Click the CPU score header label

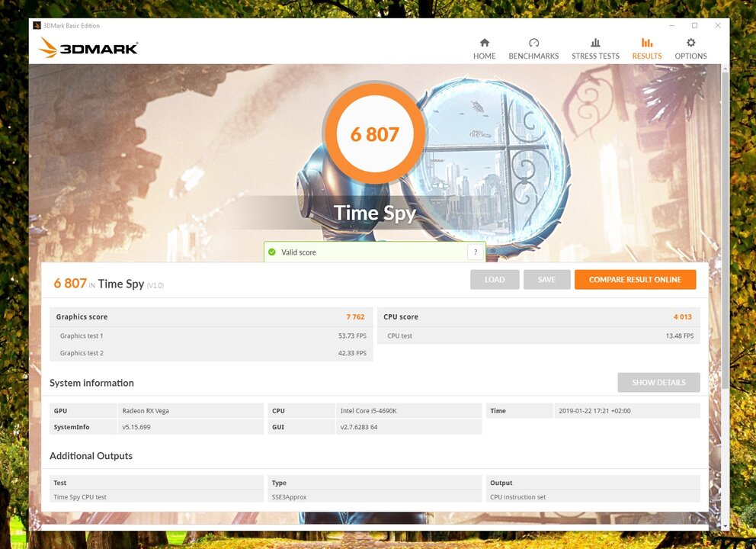[x=401, y=317]
